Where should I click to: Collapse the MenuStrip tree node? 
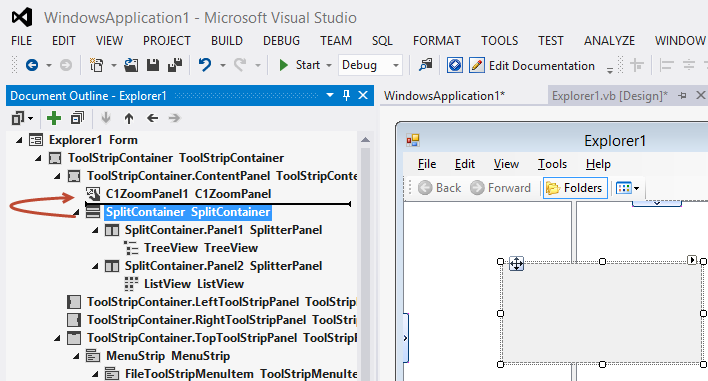tap(76, 356)
